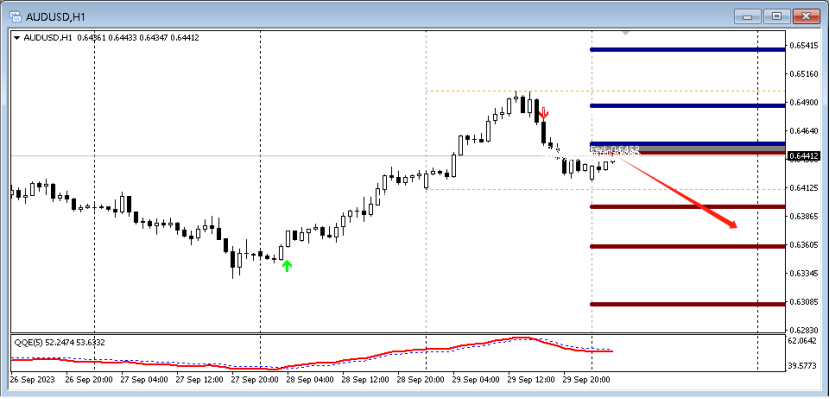Screen dimensions: 830x399
Task: Click the 27 Sep 20:00 time label
Action: pos(255,380)
